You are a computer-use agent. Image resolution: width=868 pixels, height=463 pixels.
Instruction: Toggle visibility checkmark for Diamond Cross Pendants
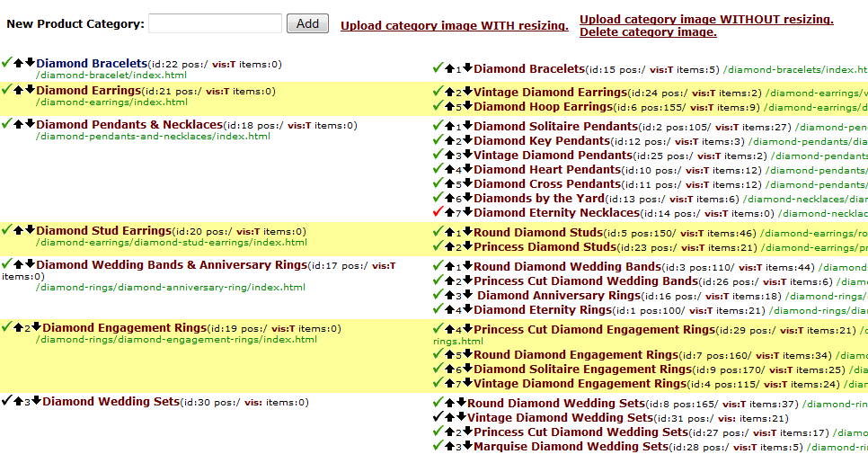tap(438, 184)
